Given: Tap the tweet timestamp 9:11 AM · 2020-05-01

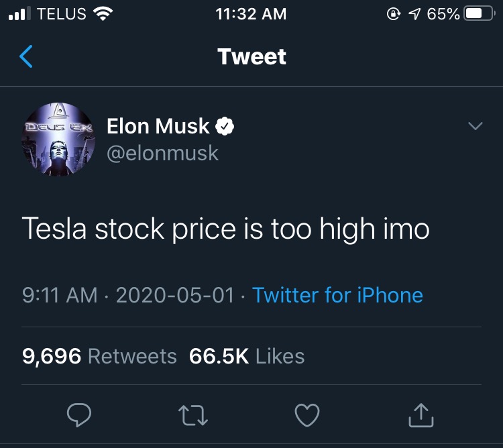Looking at the screenshot, I should tap(129, 295).
